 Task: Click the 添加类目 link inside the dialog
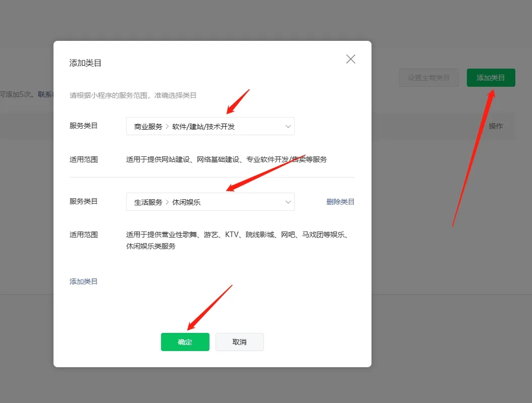[83, 281]
